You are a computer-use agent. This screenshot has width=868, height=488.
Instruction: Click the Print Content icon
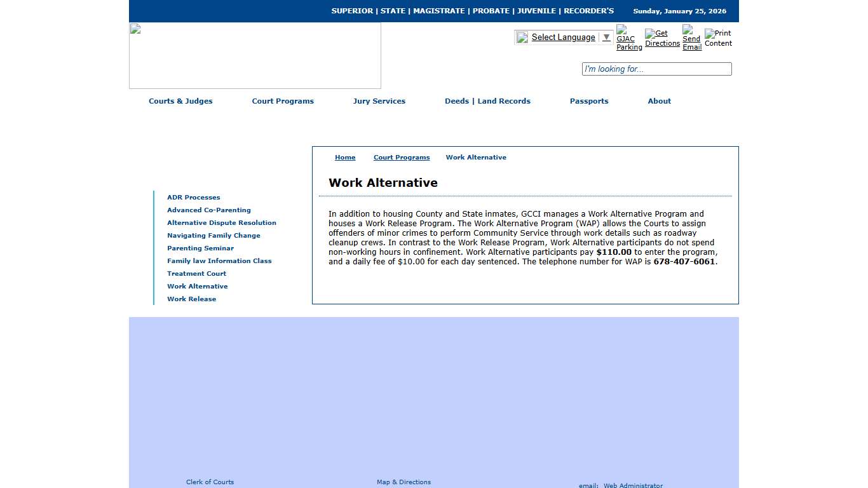coord(717,37)
